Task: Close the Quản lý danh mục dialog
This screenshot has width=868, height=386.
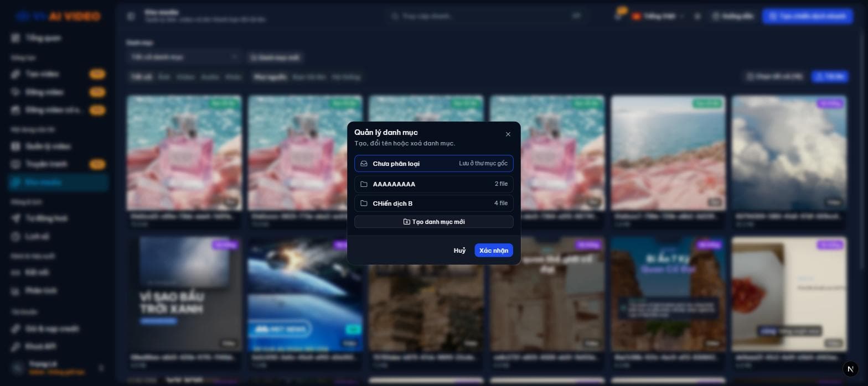Action: [508, 134]
